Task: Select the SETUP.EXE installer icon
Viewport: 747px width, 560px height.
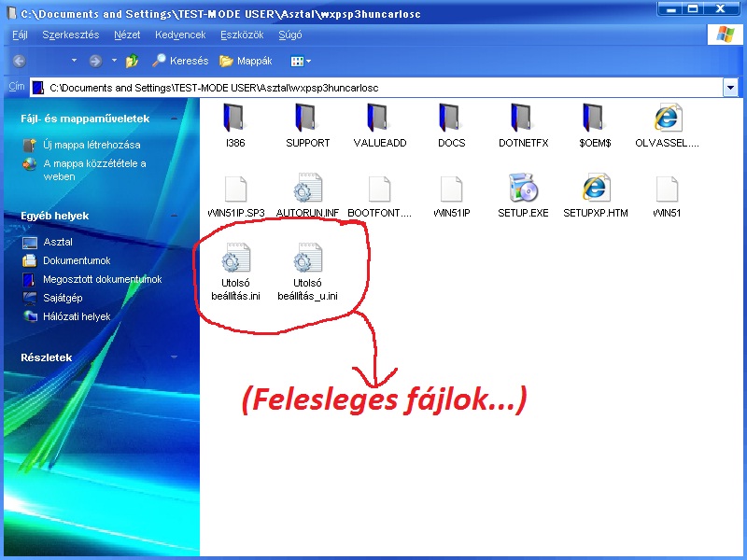Action: (x=523, y=188)
